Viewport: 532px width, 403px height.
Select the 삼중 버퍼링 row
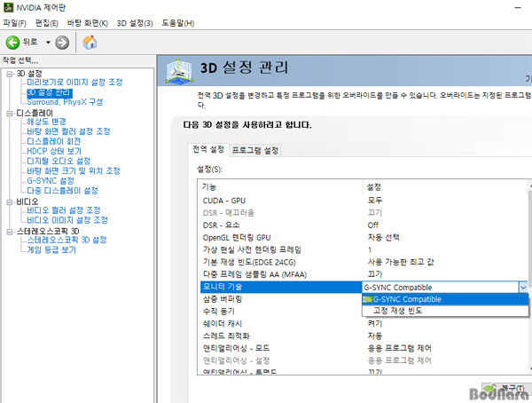(x=281, y=299)
